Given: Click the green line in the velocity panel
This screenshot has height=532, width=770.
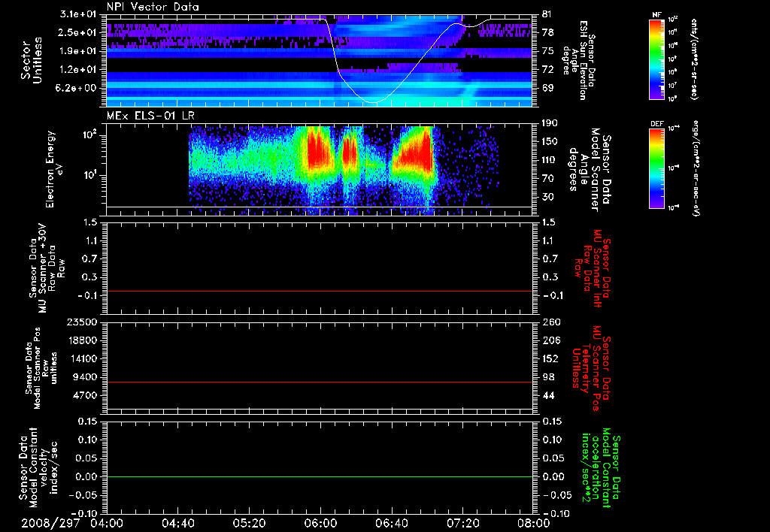Looking at the screenshot, I should point(319,476).
